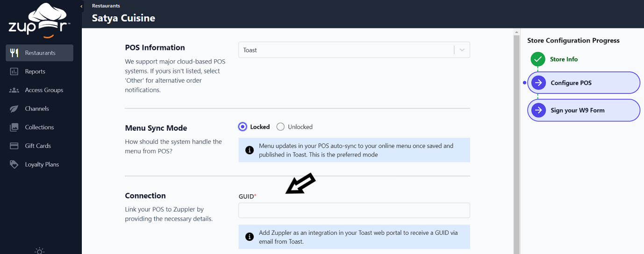Image resolution: width=644 pixels, height=254 pixels.
Task: Click the Restaurants breadcrumb link
Action: 106,6
